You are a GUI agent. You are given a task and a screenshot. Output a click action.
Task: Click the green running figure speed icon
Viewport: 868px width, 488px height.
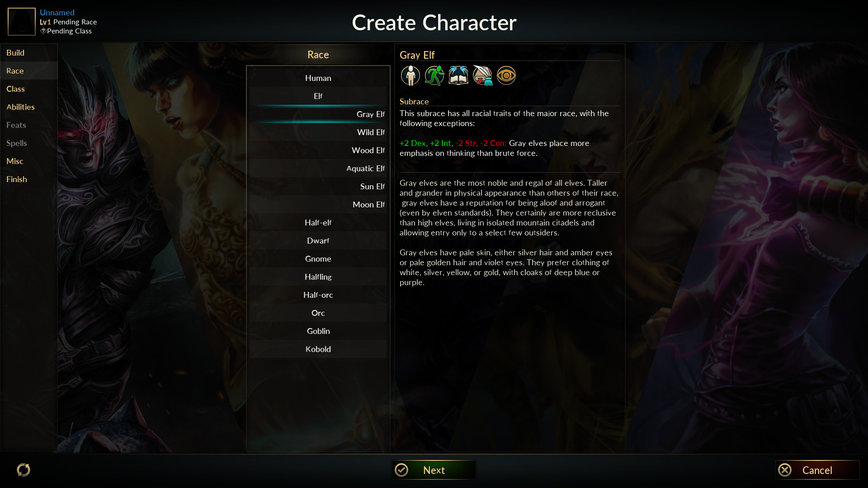(434, 75)
